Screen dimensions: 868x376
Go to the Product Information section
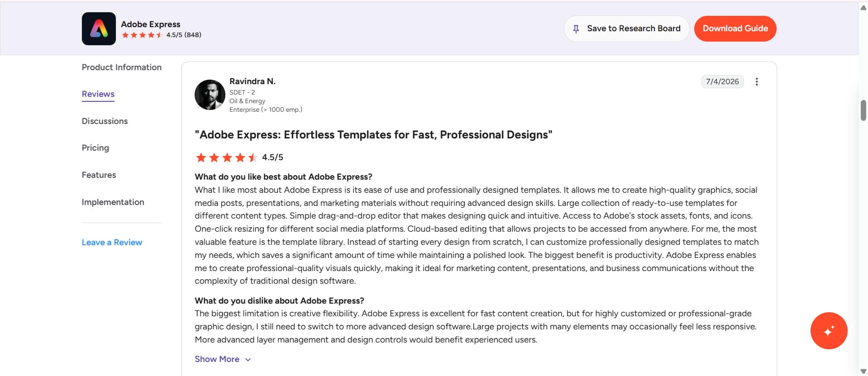pyautogui.click(x=122, y=67)
